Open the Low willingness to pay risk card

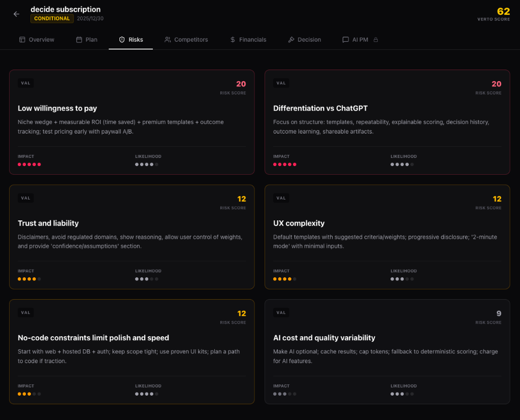click(132, 122)
